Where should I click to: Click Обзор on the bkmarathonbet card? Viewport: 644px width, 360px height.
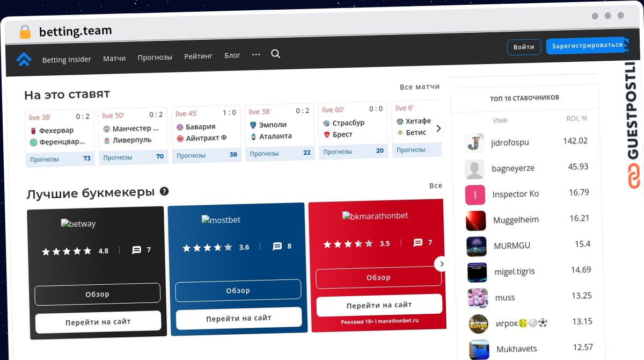[378, 278]
